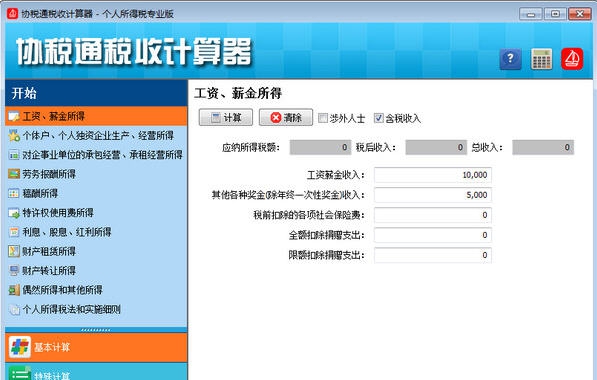
Task: Click 税前扣除的各项社会保险费 input field
Action: (433, 215)
